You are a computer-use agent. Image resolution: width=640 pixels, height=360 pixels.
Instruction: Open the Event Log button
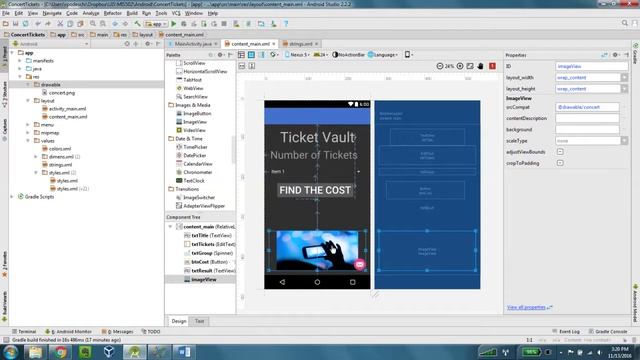(x=566, y=331)
